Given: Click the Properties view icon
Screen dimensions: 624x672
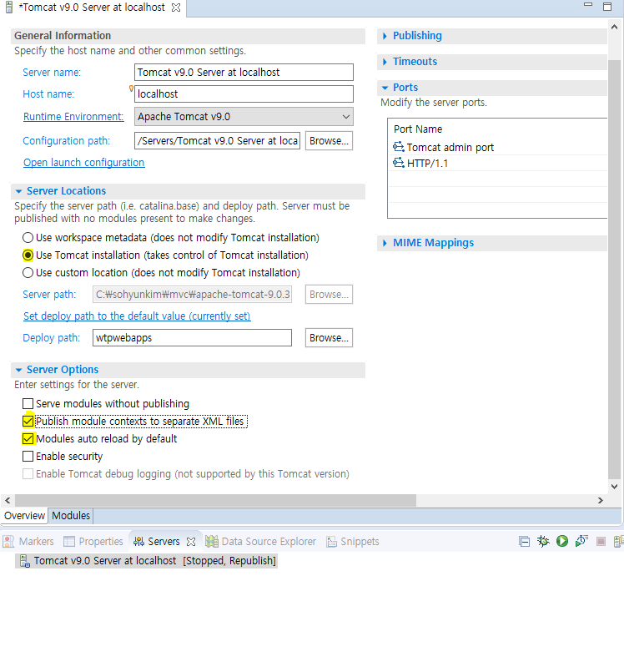Looking at the screenshot, I should [69, 542].
